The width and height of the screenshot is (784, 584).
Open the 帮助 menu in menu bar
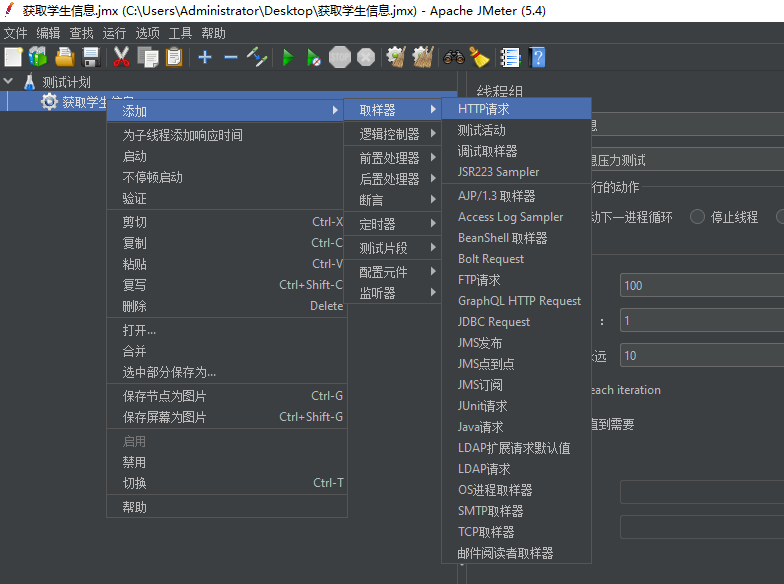[x=214, y=33]
